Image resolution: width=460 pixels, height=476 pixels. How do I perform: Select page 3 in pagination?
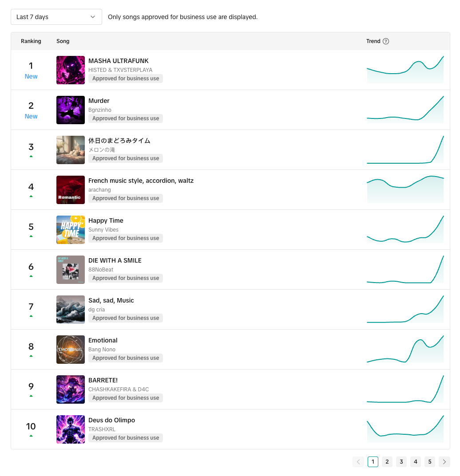(x=401, y=462)
